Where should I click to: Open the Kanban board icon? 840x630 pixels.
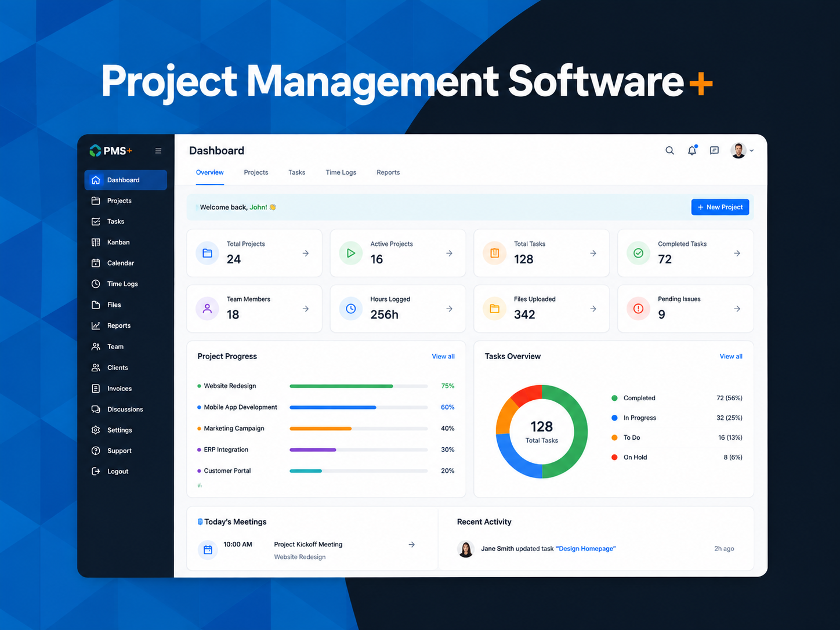(96, 242)
